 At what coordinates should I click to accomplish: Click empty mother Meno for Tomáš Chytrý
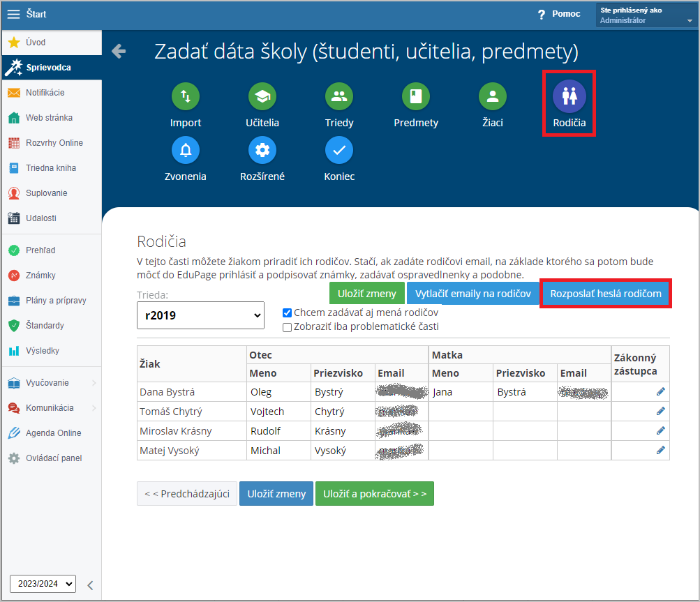coord(461,411)
